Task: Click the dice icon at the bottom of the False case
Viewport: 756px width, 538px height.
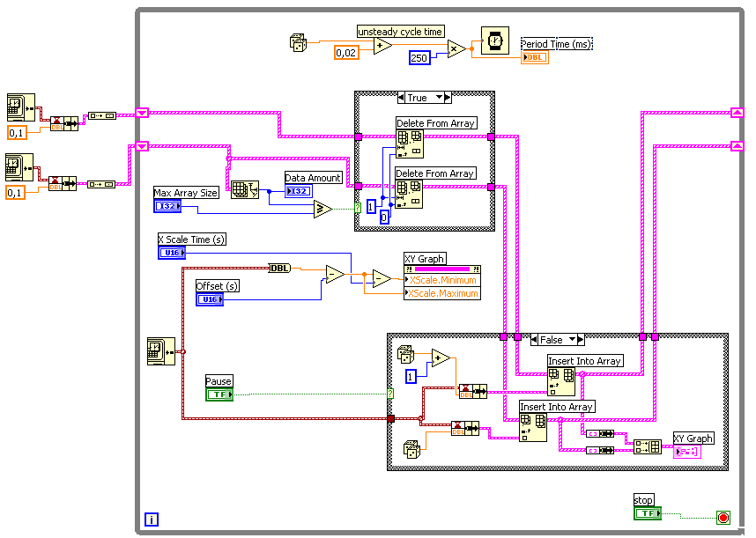Action: tap(411, 449)
